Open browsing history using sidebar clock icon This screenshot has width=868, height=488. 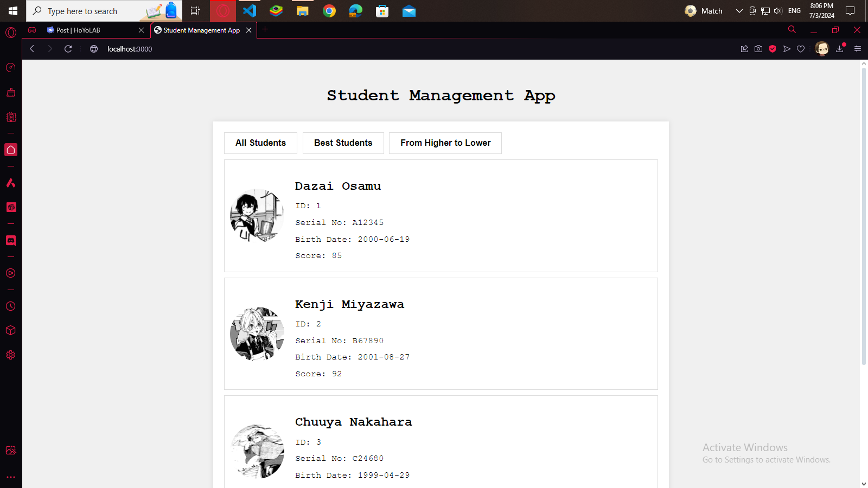11,306
